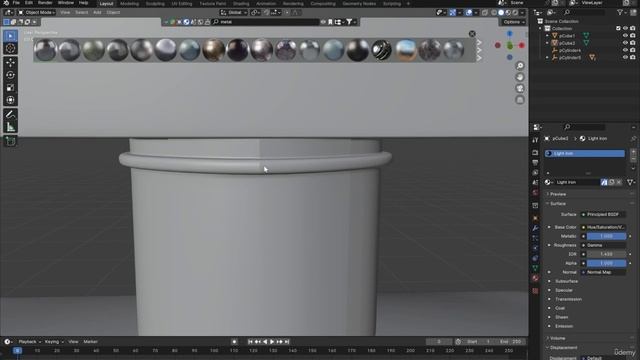The height and width of the screenshot is (360, 640).
Task: Click the red X axis on navigation gizmo
Action: point(522,45)
